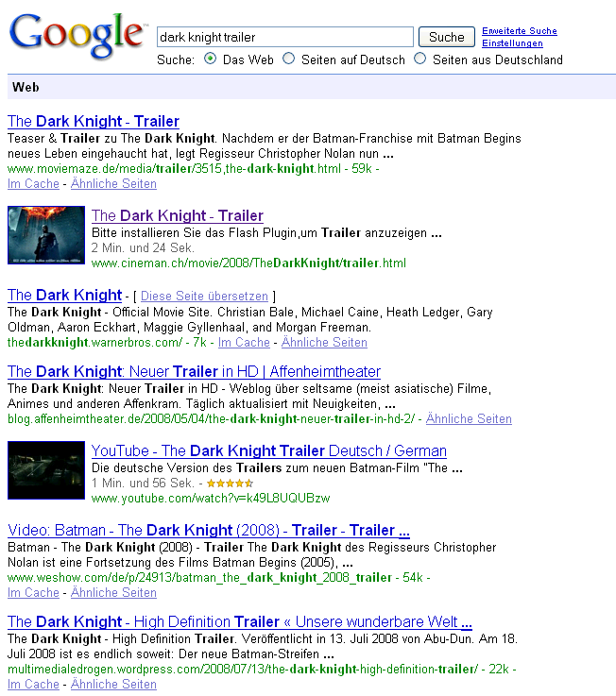Open the Einstellungen link
Viewport: 616px width, 696px height.
click(512, 43)
